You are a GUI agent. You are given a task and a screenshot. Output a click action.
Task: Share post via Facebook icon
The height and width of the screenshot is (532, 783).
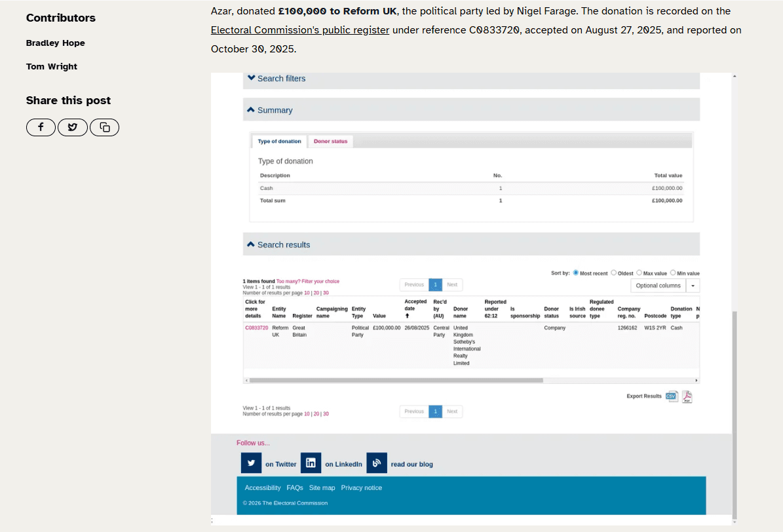coord(41,127)
